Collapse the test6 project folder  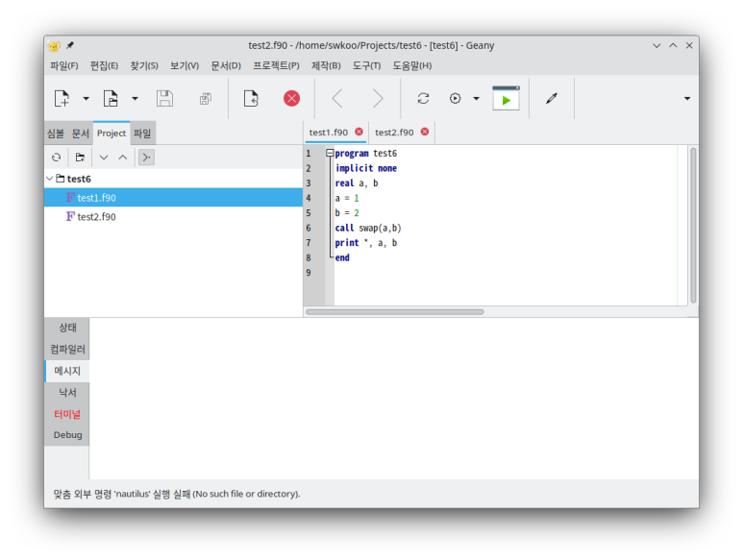[x=50, y=179]
